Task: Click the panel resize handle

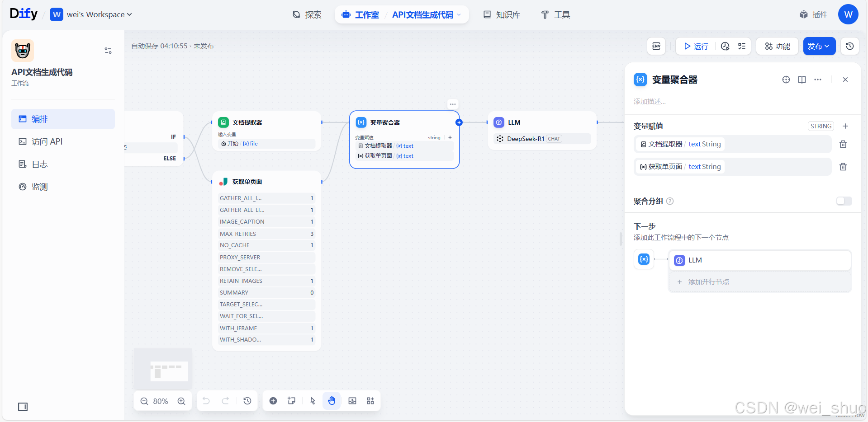Action: [x=621, y=239]
